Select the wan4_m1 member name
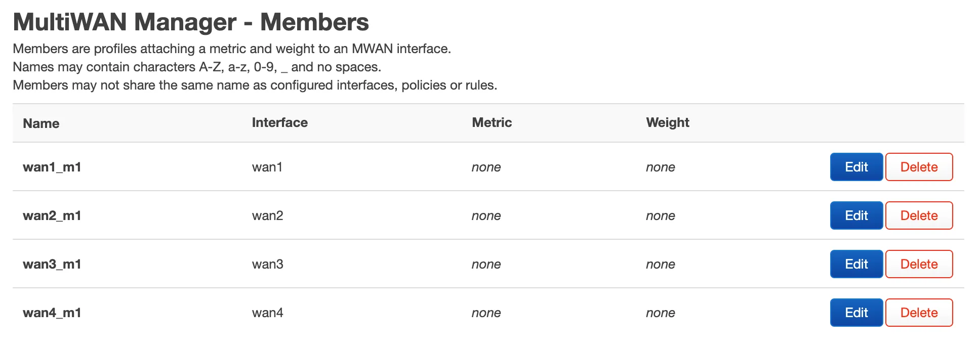Viewport: 980px width, 349px height. (52, 313)
